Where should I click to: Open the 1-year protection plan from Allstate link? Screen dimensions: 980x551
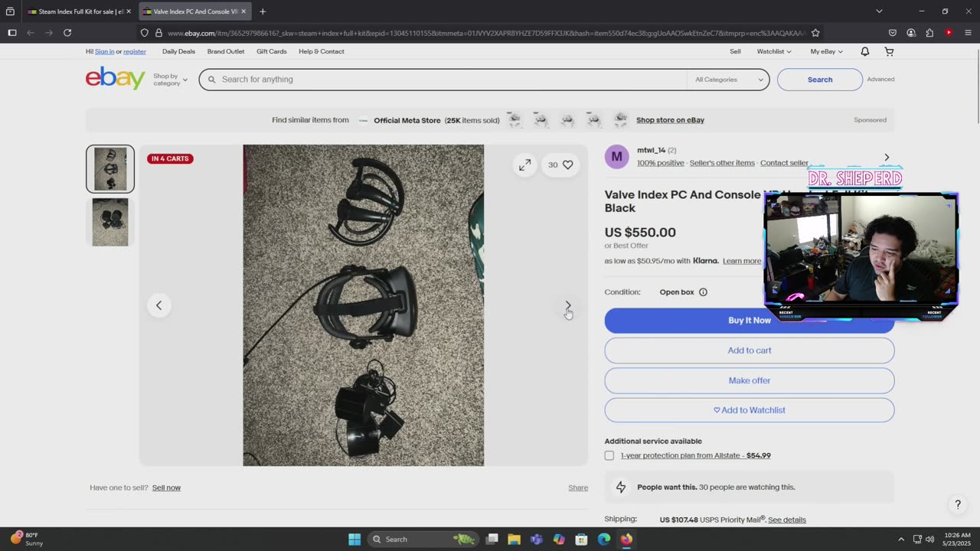click(696, 455)
